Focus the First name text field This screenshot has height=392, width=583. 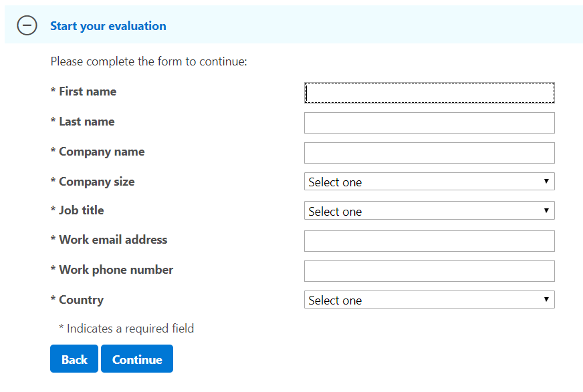click(429, 93)
